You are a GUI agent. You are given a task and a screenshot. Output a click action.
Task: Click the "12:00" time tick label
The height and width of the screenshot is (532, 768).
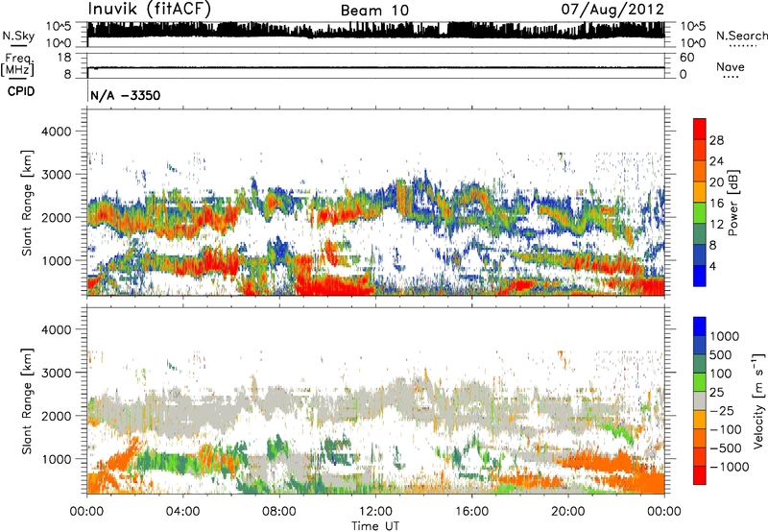(375, 512)
